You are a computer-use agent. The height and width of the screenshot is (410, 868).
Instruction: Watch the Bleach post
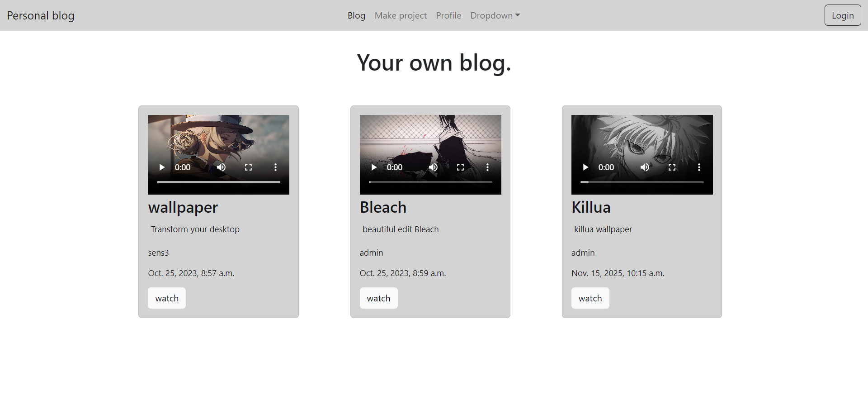click(378, 298)
